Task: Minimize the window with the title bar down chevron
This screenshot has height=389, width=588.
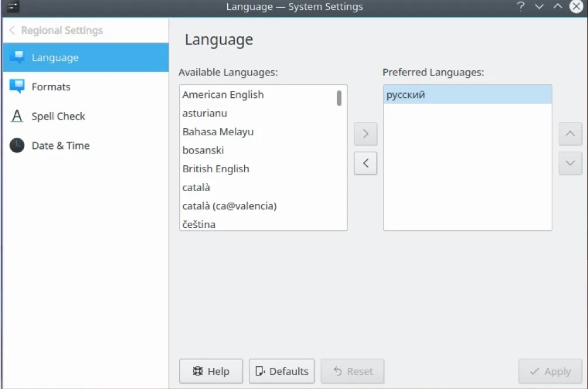Action: tap(539, 6)
